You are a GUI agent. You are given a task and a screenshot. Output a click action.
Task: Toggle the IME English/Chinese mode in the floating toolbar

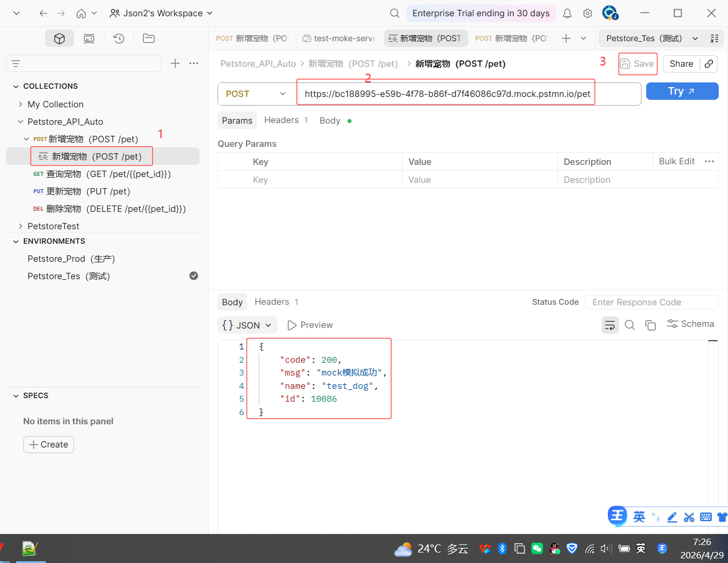[639, 517]
